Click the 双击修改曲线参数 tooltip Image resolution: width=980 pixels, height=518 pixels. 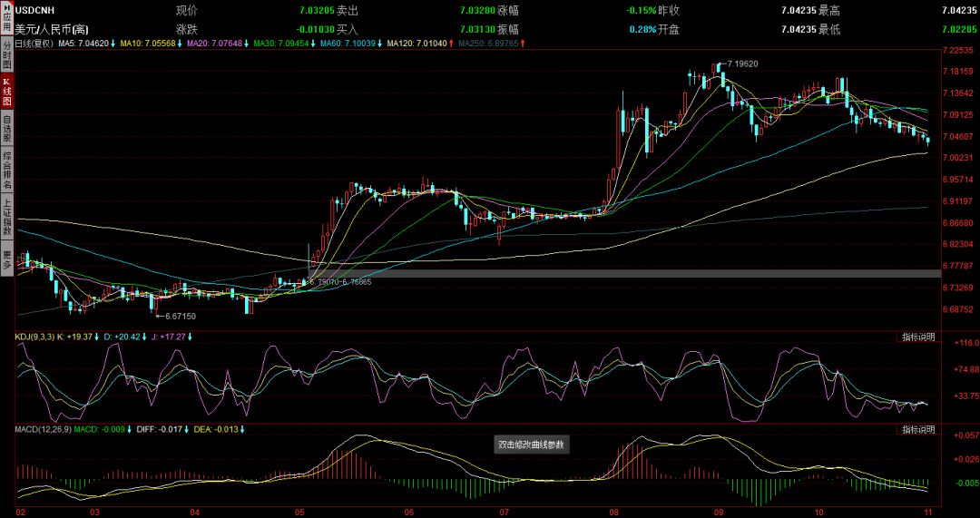[x=531, y=445]
